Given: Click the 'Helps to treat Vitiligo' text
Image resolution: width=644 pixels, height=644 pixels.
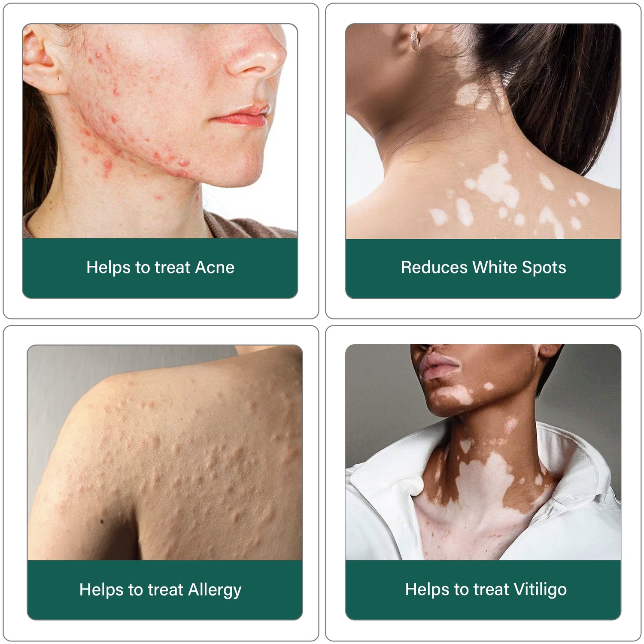Looking at the screenshot, I should click(486, 590).
